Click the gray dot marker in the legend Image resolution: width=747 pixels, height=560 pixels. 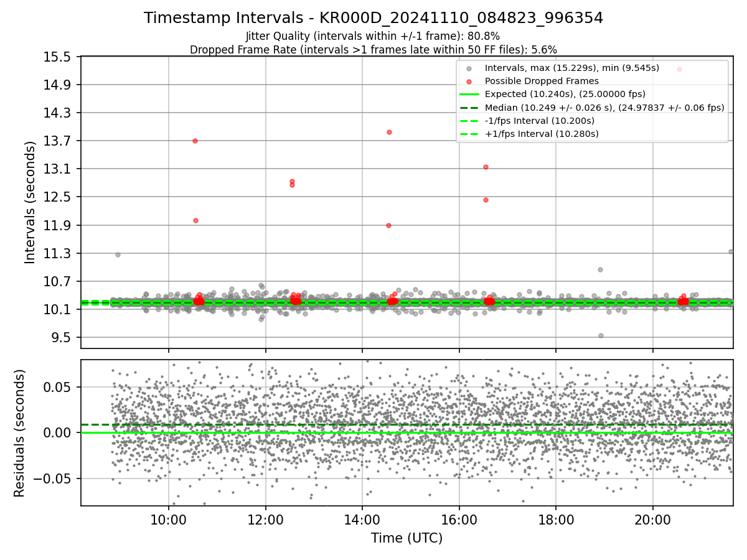point(469,68)
